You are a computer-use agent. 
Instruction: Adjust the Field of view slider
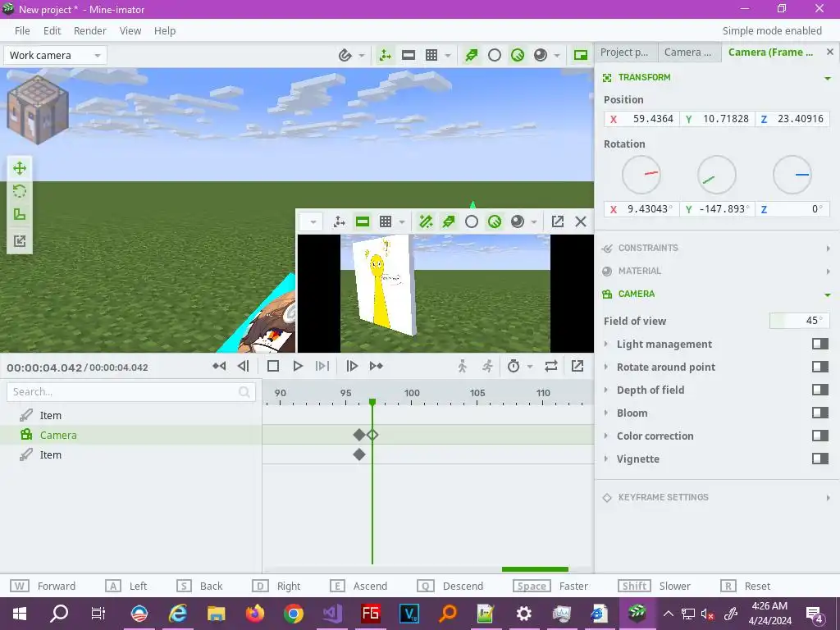799,321
